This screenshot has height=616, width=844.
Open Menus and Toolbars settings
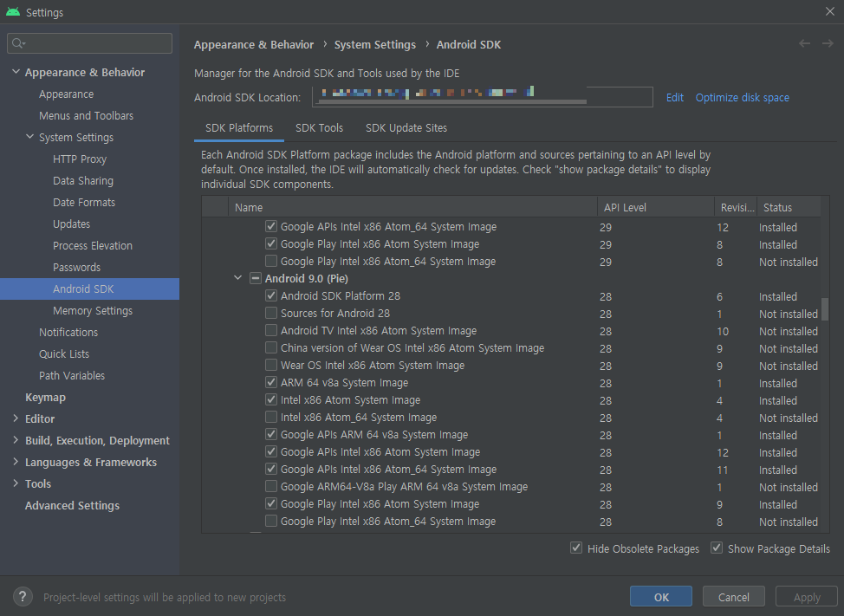(86, 116)
